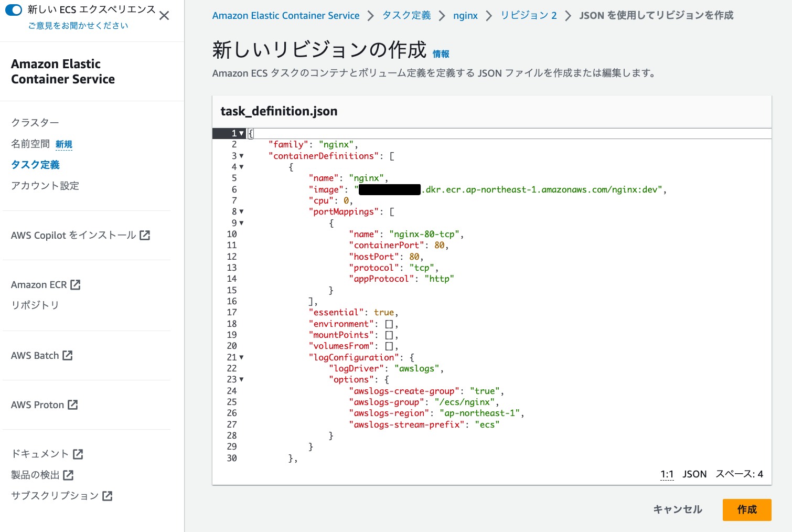The width and height of the screenshot is (792, 532).
Task: Open AWS Proton using the external link icon
Action: coord(74,405)
